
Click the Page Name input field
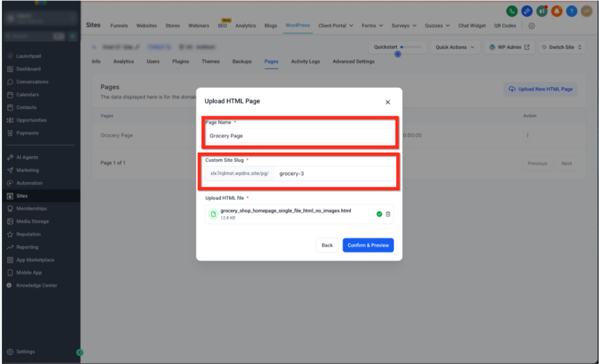click(x=299, y=136)
